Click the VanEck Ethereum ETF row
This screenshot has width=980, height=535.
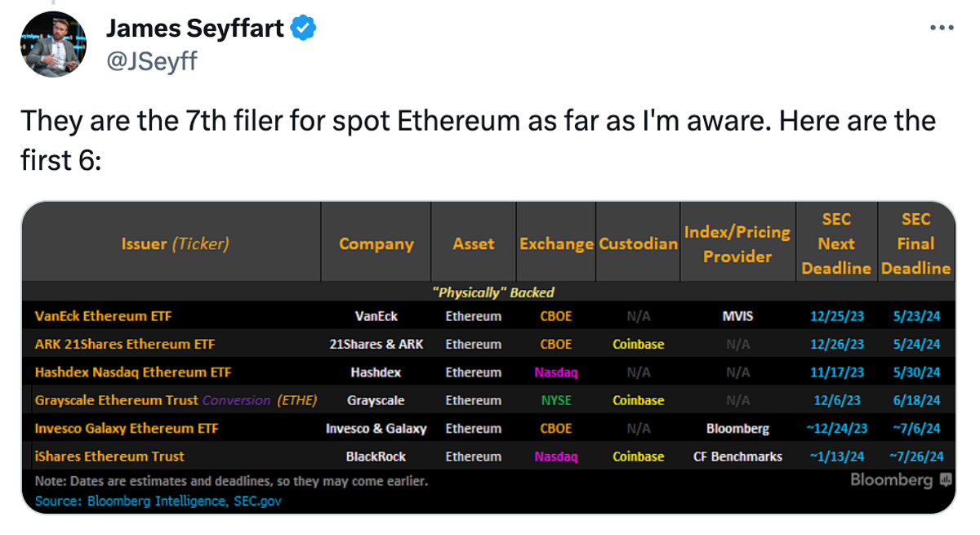coord(488,316)
